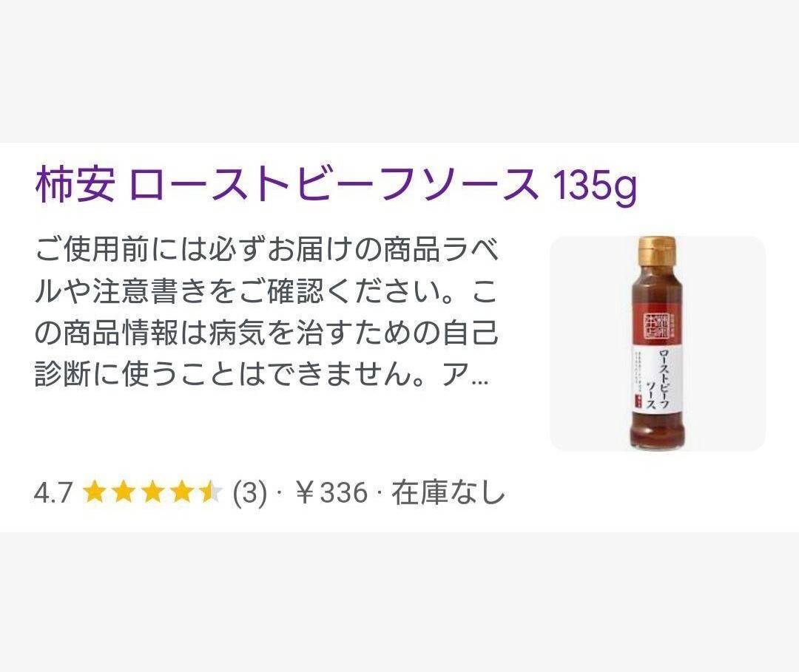Click the half-filled fifth rating star
The width and height of the screenshot is (799, 672).
pyautogui.click(x=210, y=493)
